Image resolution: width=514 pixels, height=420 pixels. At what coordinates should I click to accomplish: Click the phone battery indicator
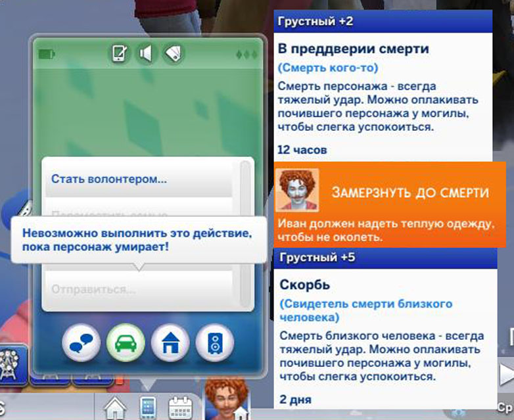tap(47, 54)
